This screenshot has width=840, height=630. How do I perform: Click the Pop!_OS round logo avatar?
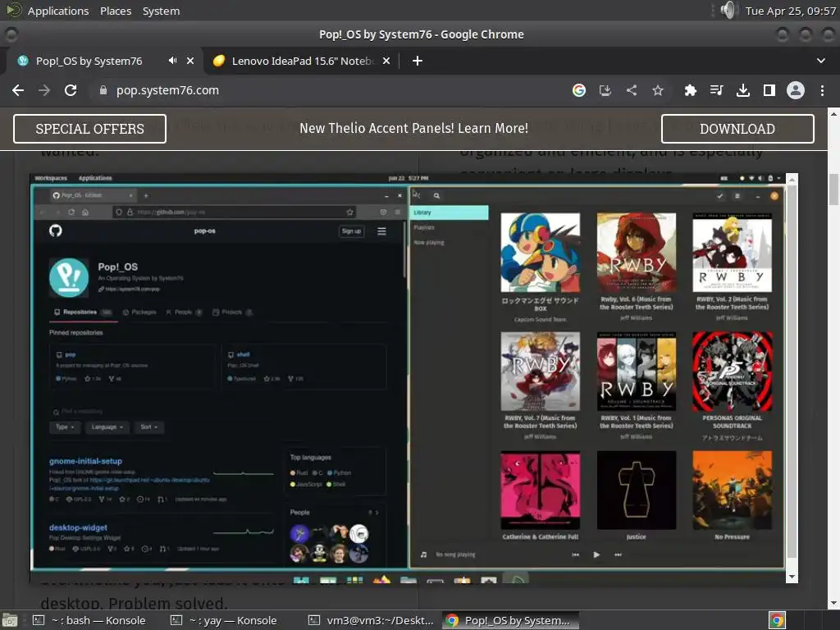pyautogui.click(x=69, y=277)
